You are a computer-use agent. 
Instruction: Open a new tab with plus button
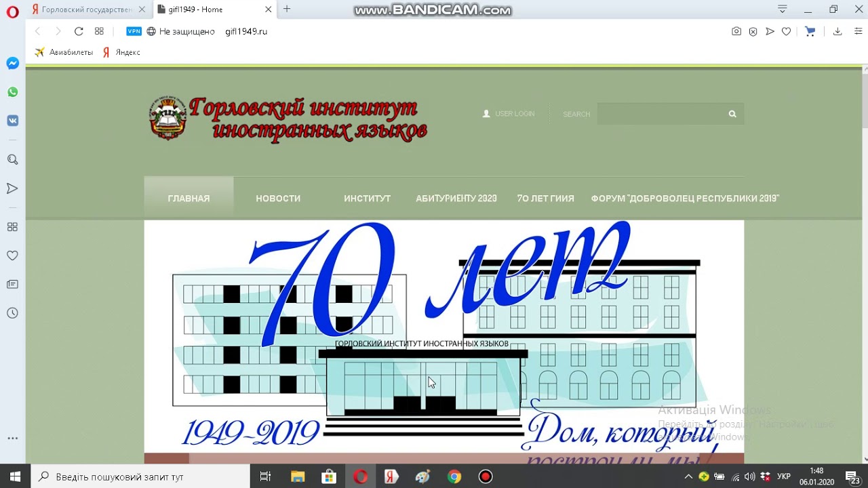click(x=287, y=9)
